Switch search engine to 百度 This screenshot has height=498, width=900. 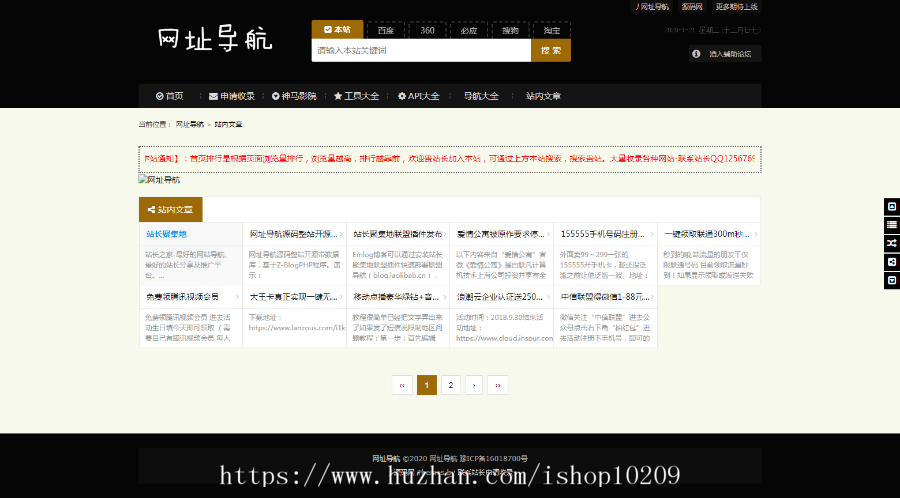point(385,30)
